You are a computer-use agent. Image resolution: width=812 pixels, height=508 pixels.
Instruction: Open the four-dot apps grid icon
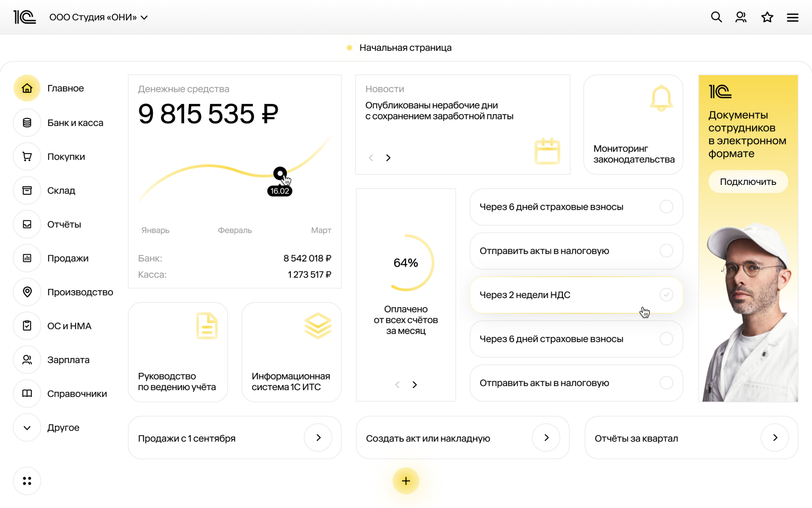(x=27, y=481)
